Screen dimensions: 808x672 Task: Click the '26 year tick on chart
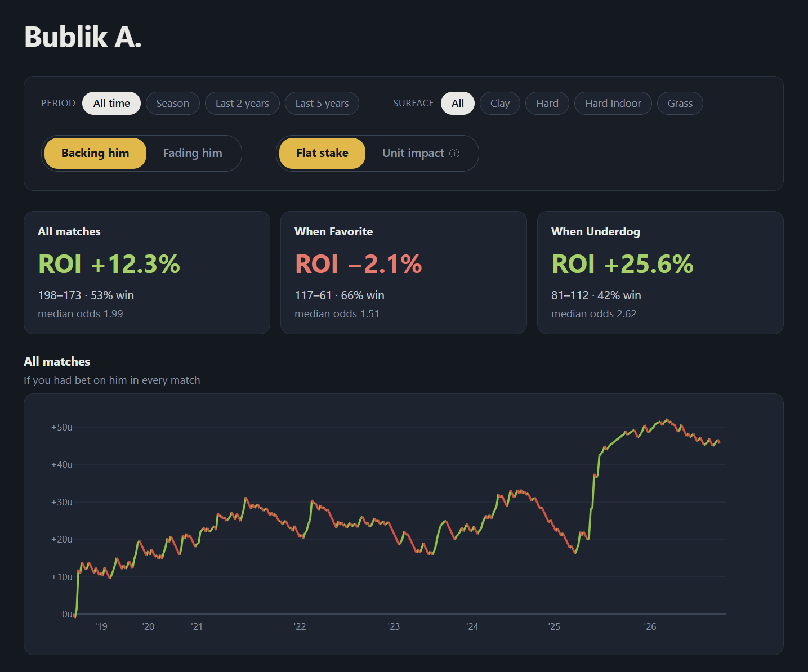coord(650,626)
